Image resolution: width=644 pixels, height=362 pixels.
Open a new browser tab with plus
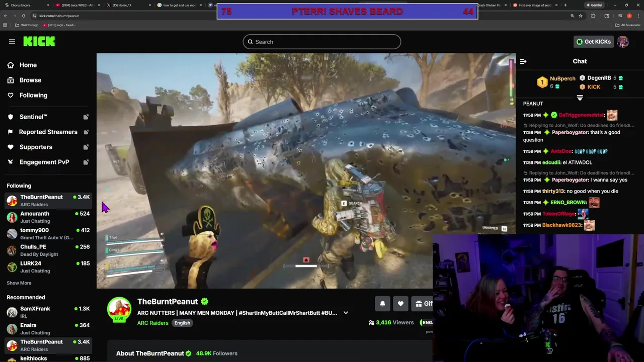point(565,5)
